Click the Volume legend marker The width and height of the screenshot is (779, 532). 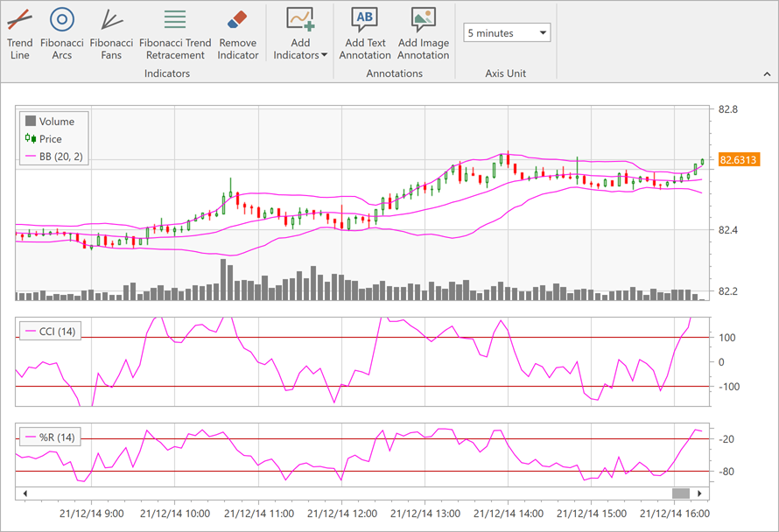[31, 121]
